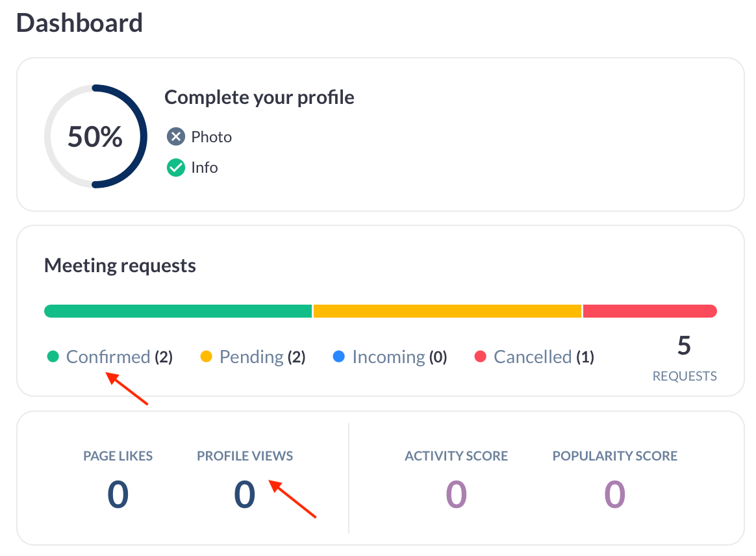Viewport: 756px width, 556px height.
Task: Click the Info profile step
Action: coord(204,168)
